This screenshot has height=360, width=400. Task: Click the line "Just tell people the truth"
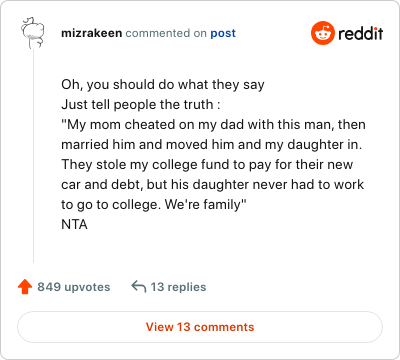[140, 105]
